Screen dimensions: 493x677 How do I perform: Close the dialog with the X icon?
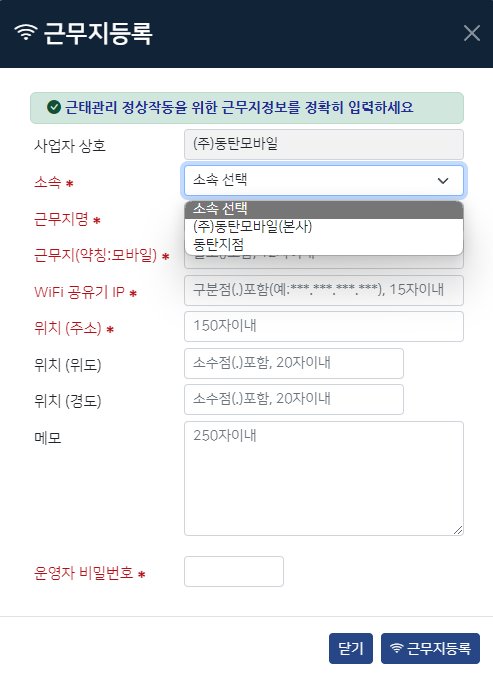[x=471, y=33]
